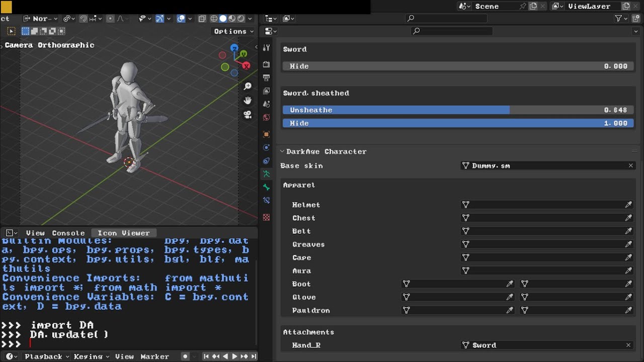The image size is (644, 362).
Task: Click the viewport pan hand icon
Action: pos(248,101)
